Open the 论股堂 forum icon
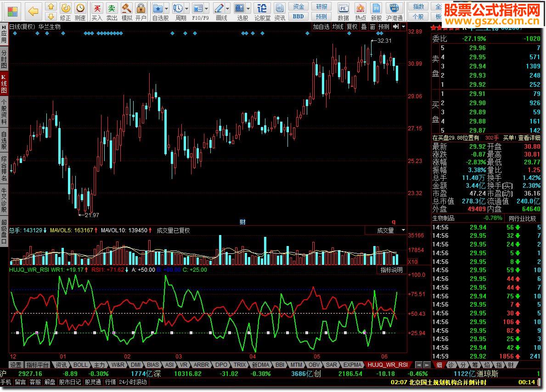546x392 pixels. tap(262, 11)
